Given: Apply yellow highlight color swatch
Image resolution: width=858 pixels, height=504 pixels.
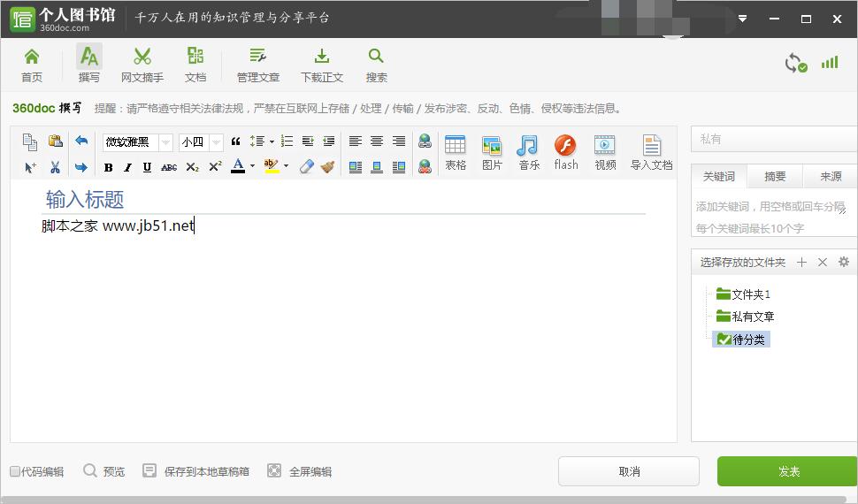Looking at the screenshot, I should tap(272, 165).
